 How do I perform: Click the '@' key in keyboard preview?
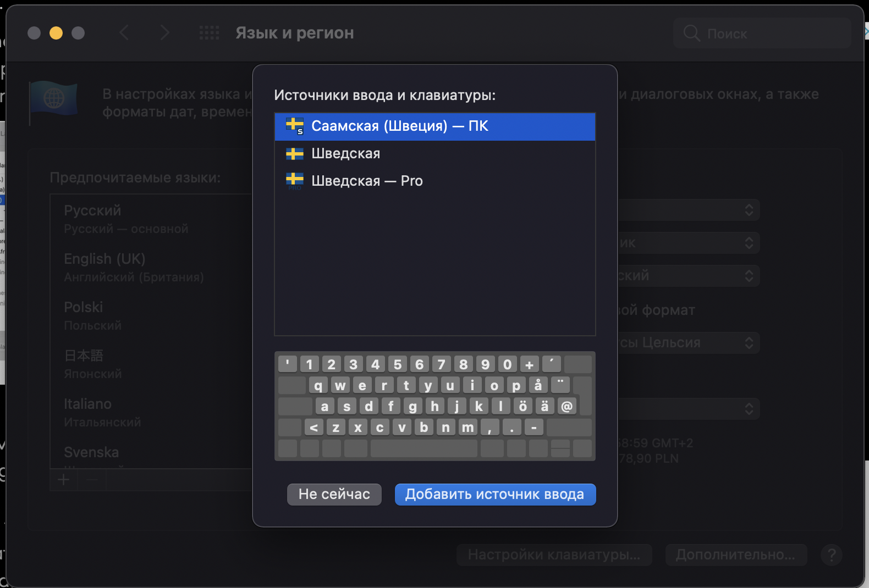(566, 406)
